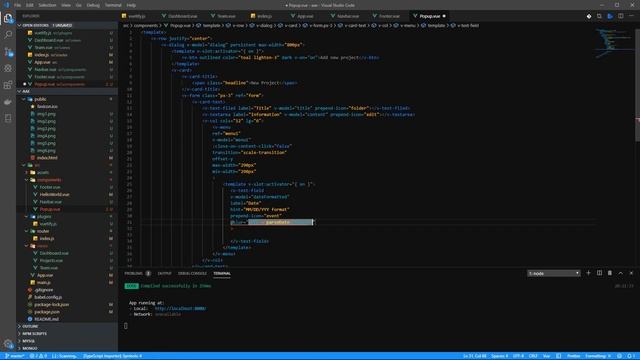Expand the assets folder
Screen dimensions: 640x360
(43, 172)
